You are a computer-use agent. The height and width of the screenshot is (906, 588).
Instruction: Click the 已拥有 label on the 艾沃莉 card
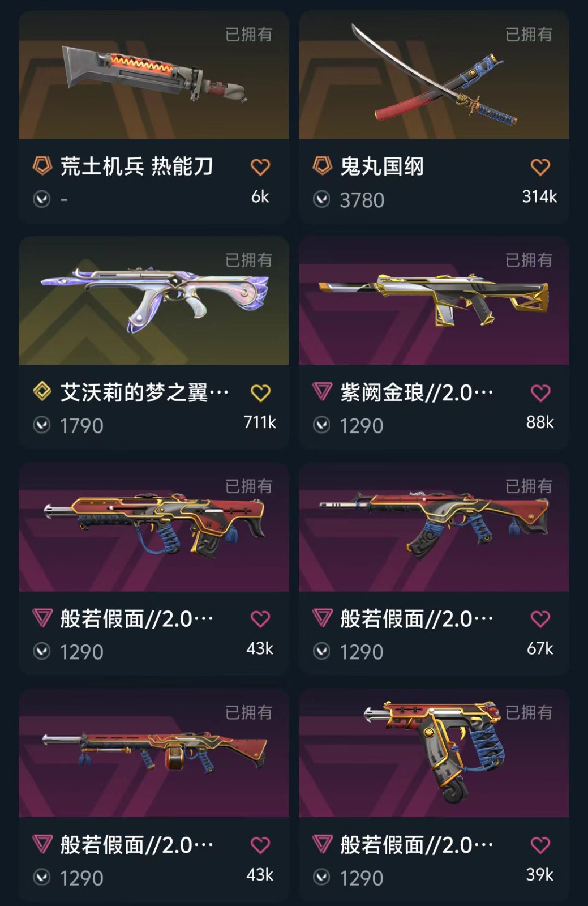pyautogui.click(x=249, y=260)
